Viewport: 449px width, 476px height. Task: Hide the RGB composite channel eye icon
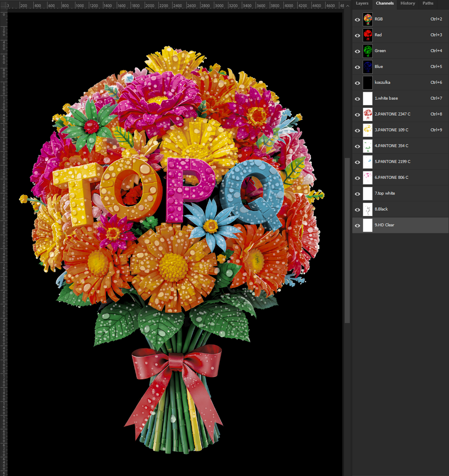pos(357,20)
